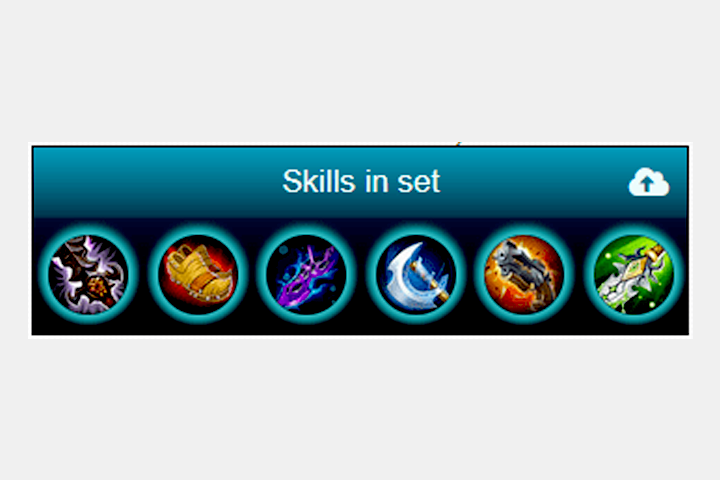The image size is (720, 480).
Task: Open the last skill slot with green glow
Action: click(x=634, y=274)
